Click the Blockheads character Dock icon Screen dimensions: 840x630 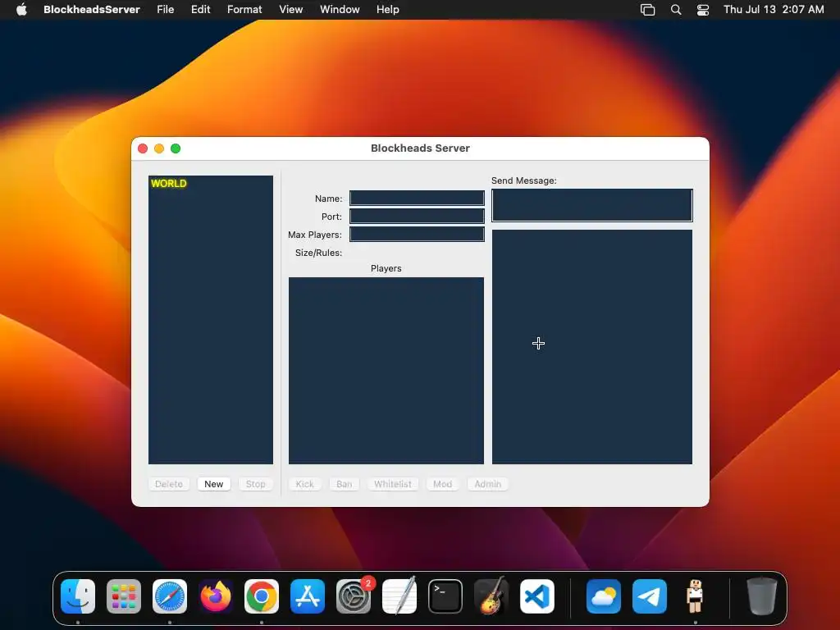tap(695, 596)
